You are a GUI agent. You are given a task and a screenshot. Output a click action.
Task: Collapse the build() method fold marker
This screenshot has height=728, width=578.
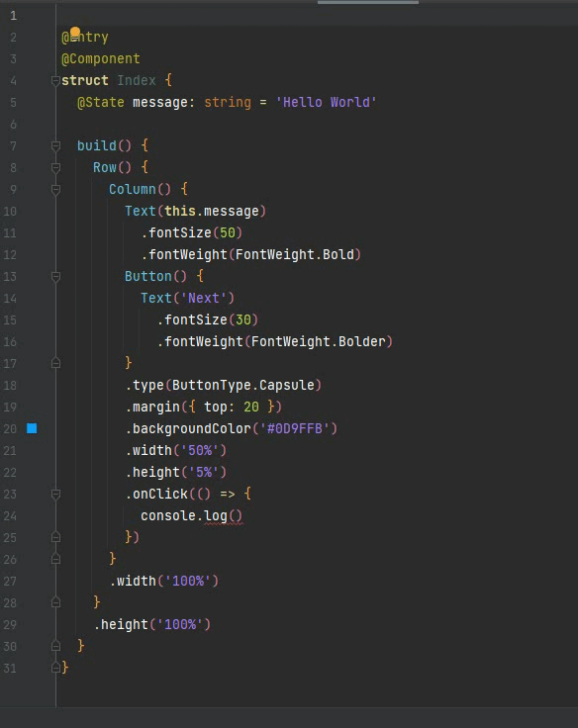[55, 145]
